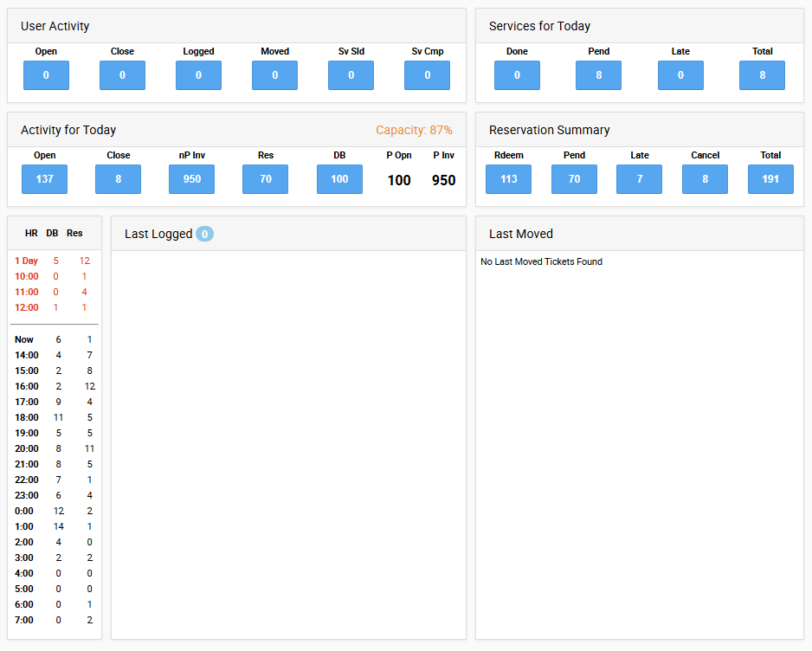
Task: Click the Capacity: 87% label
Action: [x=414, y=130]
